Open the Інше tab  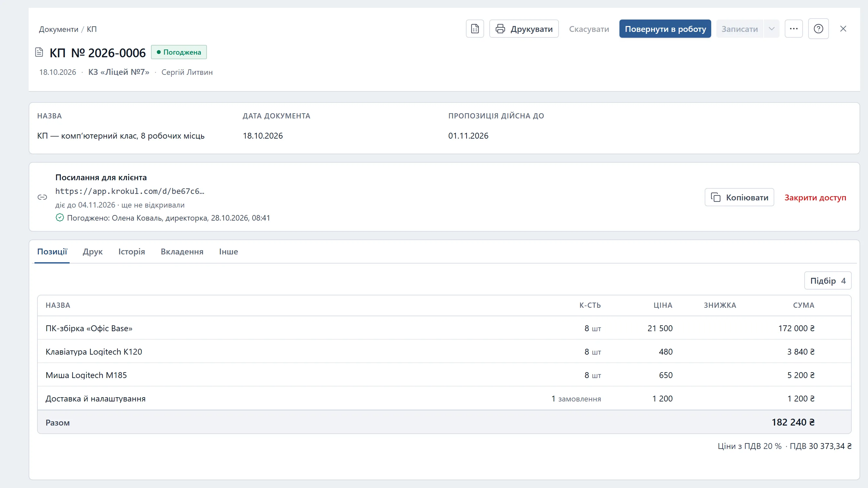(228, 251)
